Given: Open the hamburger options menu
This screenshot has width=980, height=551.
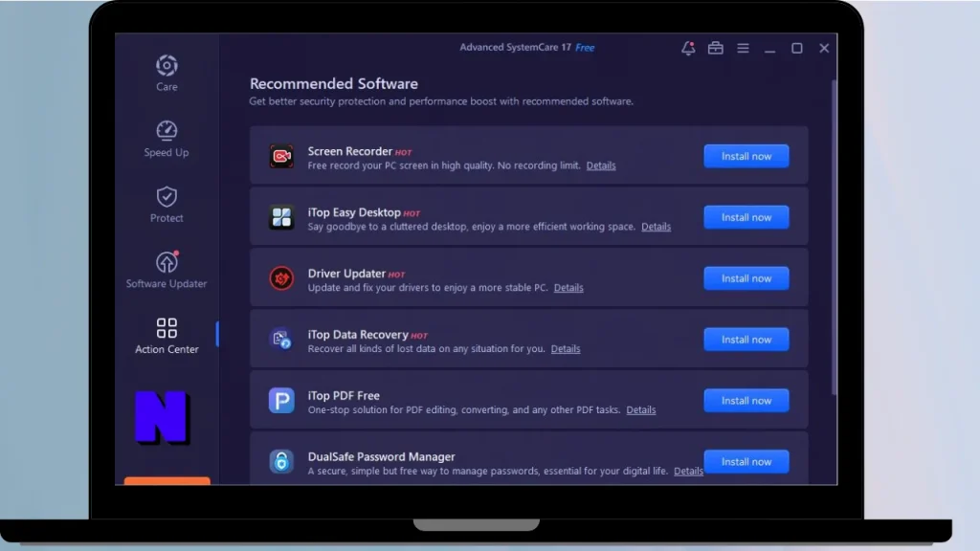Looking at the screenshot, I should pos(743,48).
